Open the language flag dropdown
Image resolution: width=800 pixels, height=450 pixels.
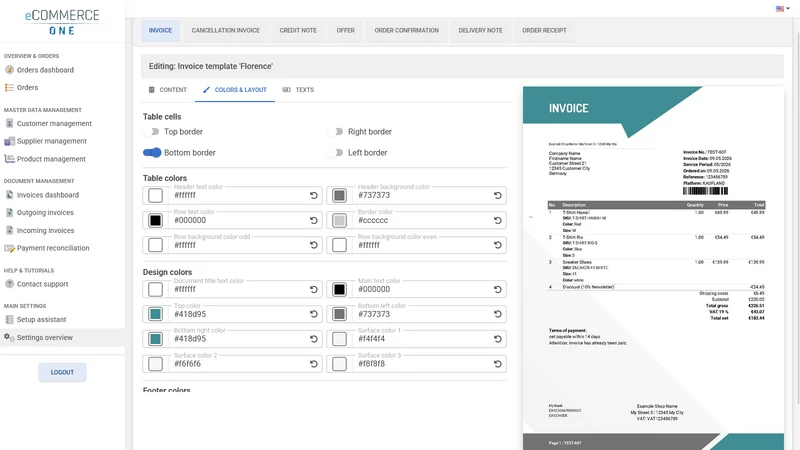point(782,9)
